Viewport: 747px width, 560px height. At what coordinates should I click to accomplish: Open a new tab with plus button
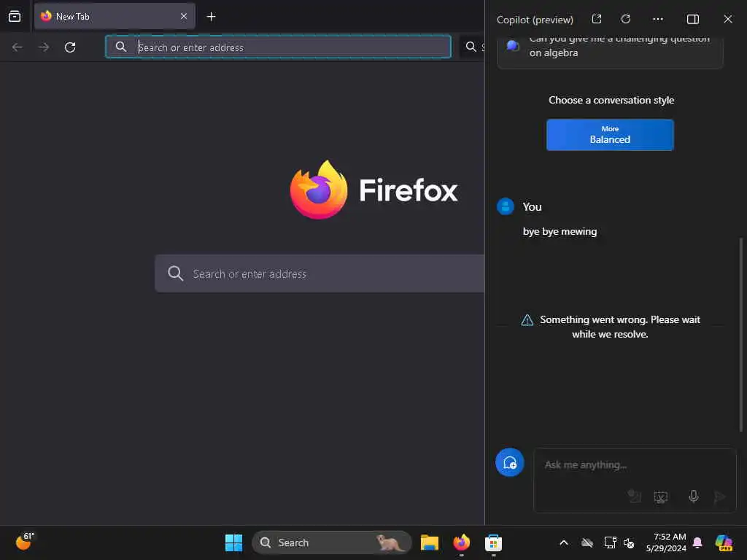click(x=211, y=17)
